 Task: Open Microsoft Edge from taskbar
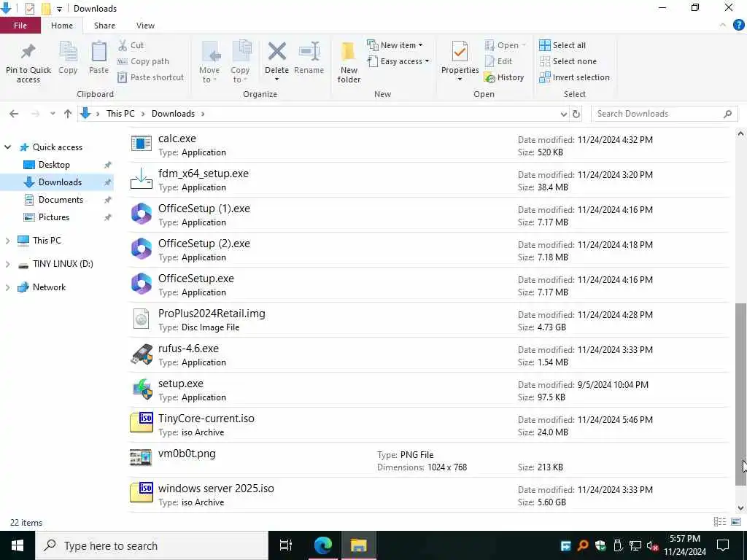(x=322, y=545)
